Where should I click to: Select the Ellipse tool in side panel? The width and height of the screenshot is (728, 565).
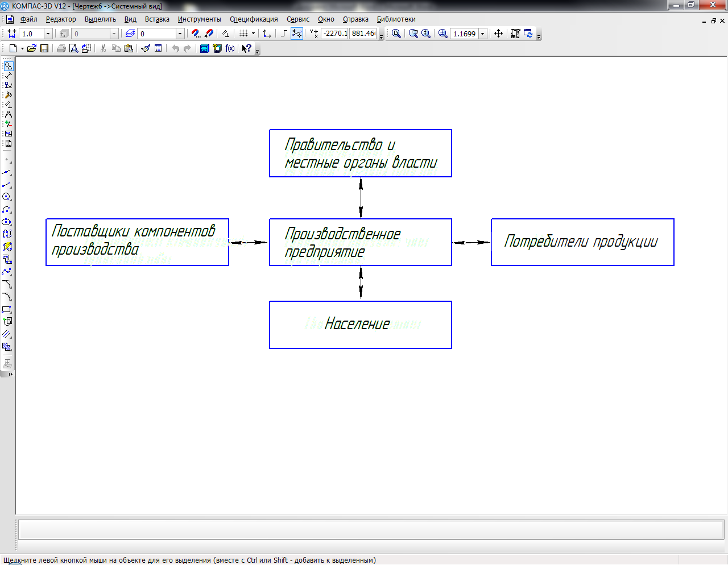(x=7, y=222)
